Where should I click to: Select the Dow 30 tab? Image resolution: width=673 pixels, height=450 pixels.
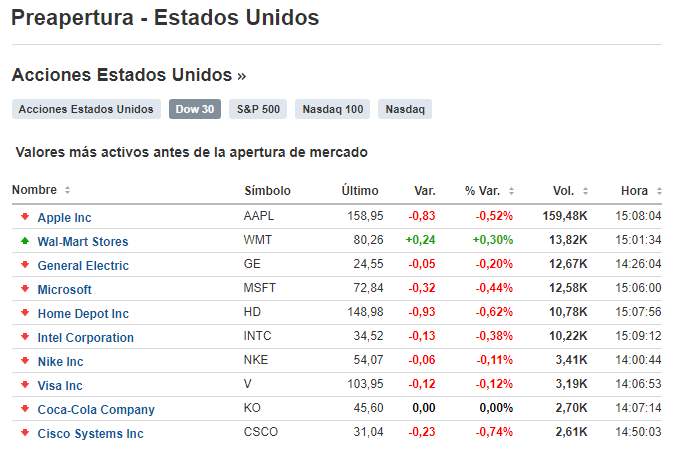coord(195,109)
